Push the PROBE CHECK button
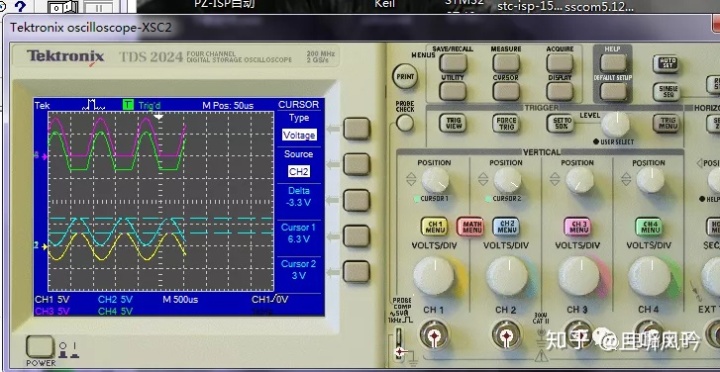Image resolution: width=720 pixels, height=372 pixels. pos(405,123)
